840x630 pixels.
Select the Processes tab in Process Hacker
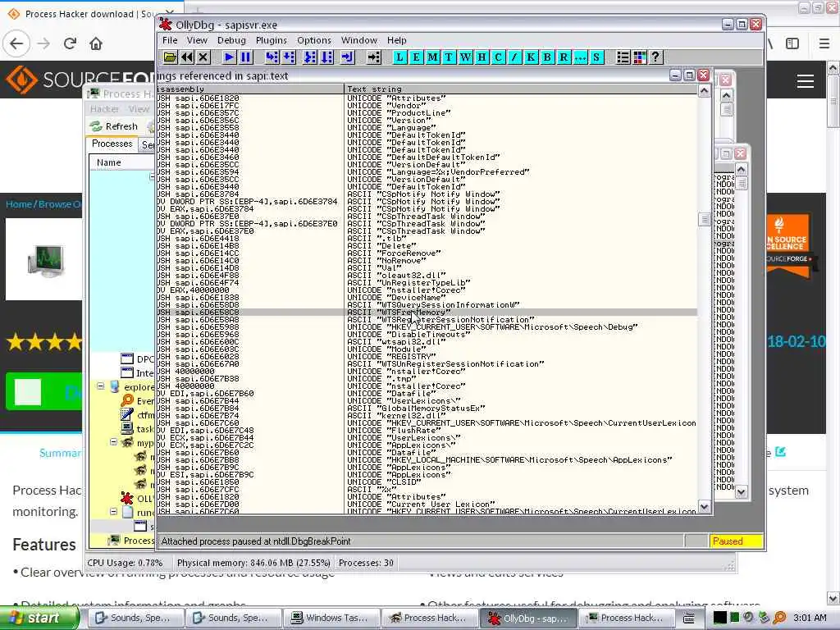(x=112, y=144)
